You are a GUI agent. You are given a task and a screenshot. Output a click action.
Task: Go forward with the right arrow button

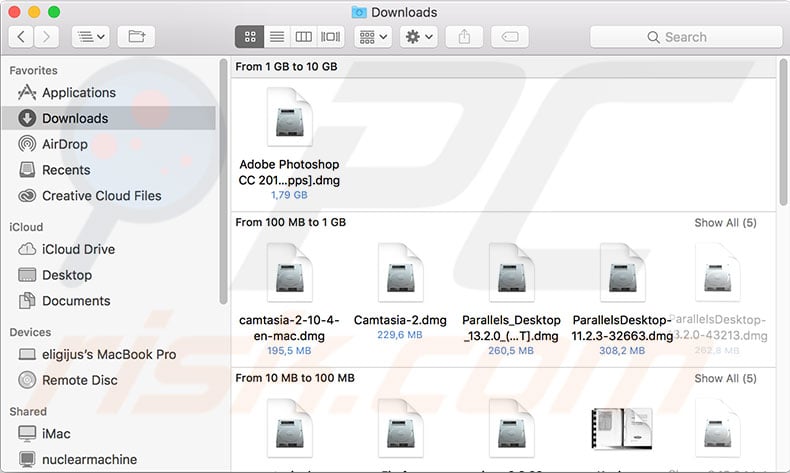(46, 37)
